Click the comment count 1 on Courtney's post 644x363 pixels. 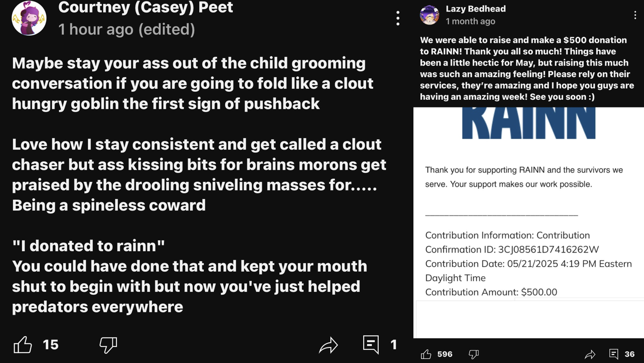tap(394, 345)
